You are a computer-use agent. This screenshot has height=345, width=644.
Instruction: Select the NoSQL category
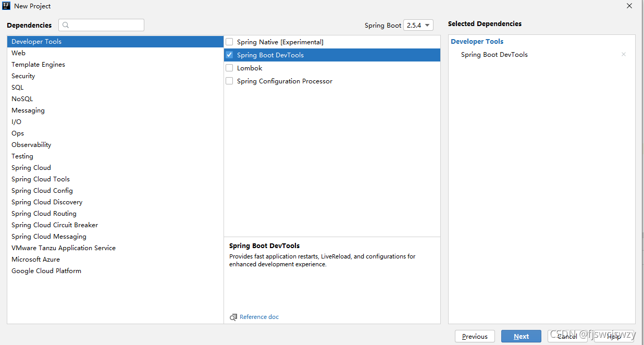115,99
